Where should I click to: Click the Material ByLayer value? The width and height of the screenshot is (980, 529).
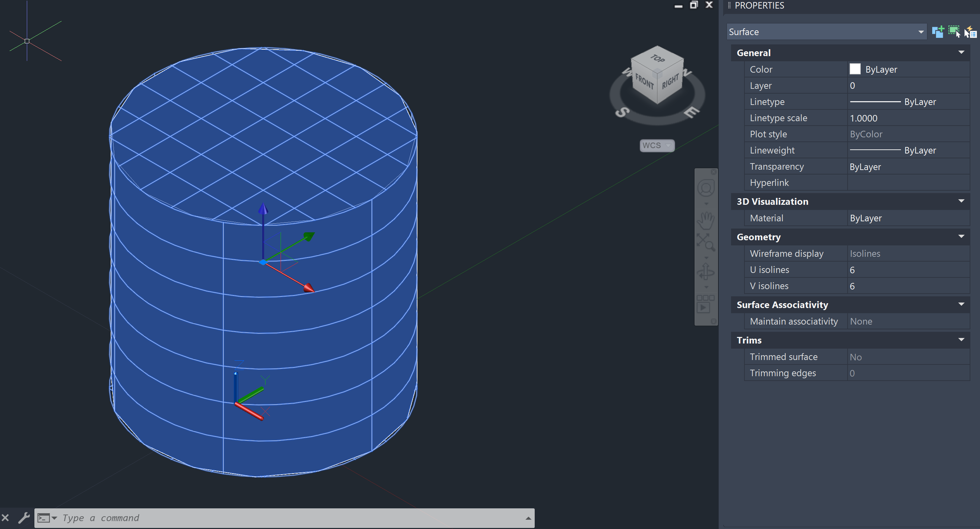pos(908,218)
